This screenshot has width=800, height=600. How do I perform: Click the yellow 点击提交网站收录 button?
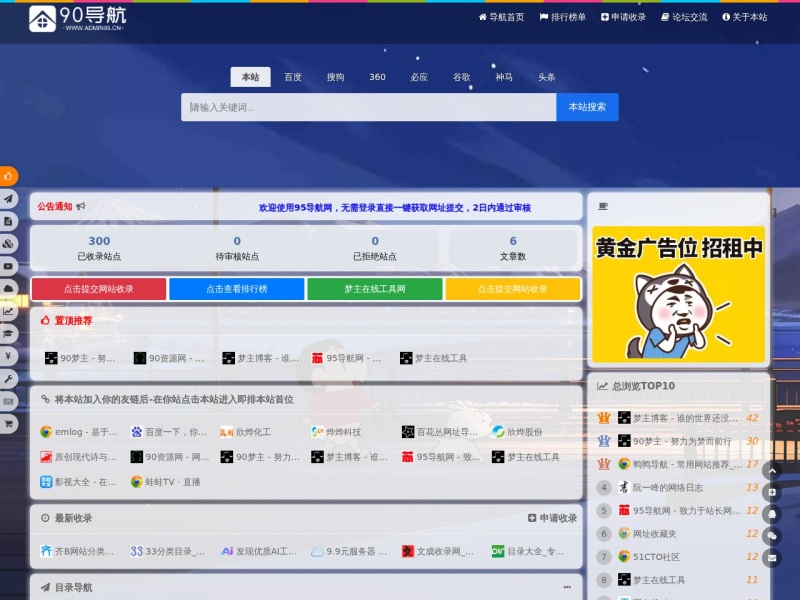click(x=513, y=289)
